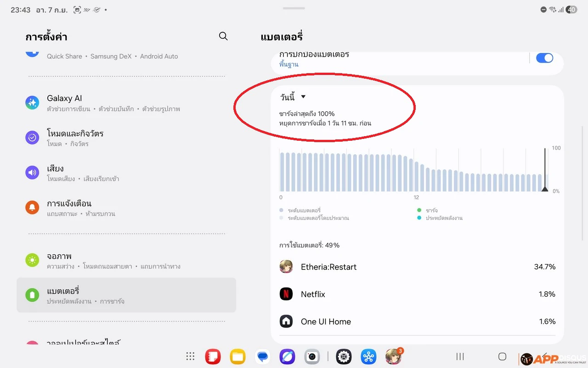Open การแจ้งเตือน via orange bell icon
The image size is (588, 368).
(32, 207)
